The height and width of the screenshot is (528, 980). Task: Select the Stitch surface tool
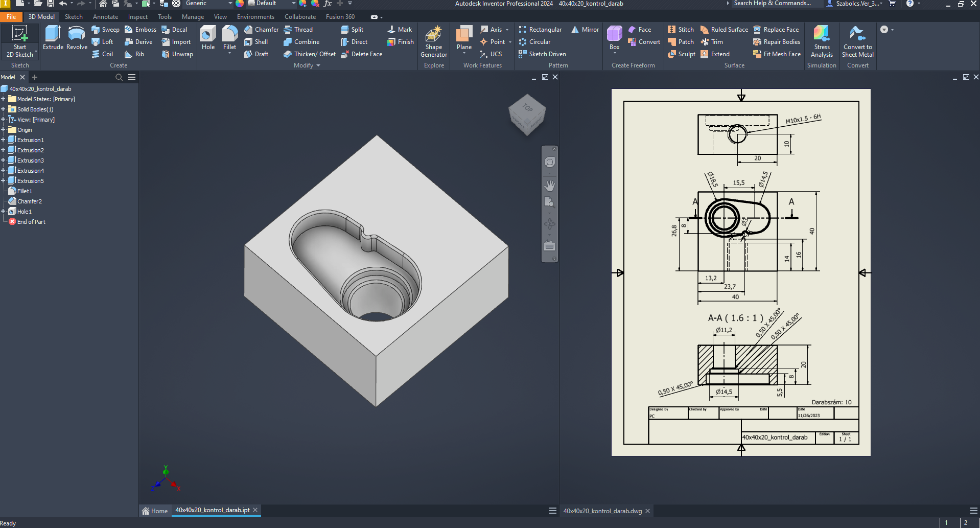point(681,30)
